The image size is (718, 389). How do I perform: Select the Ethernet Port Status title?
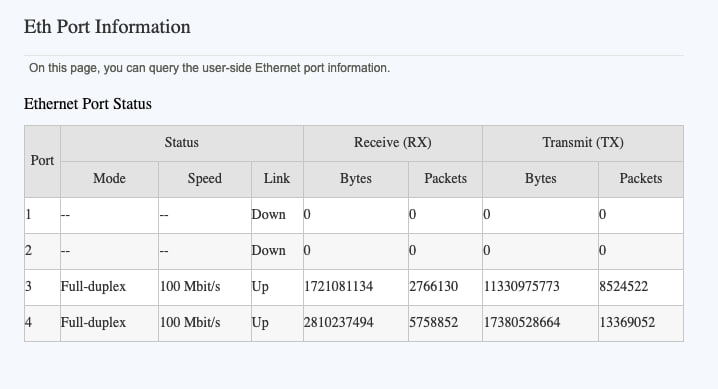(87, 104)
